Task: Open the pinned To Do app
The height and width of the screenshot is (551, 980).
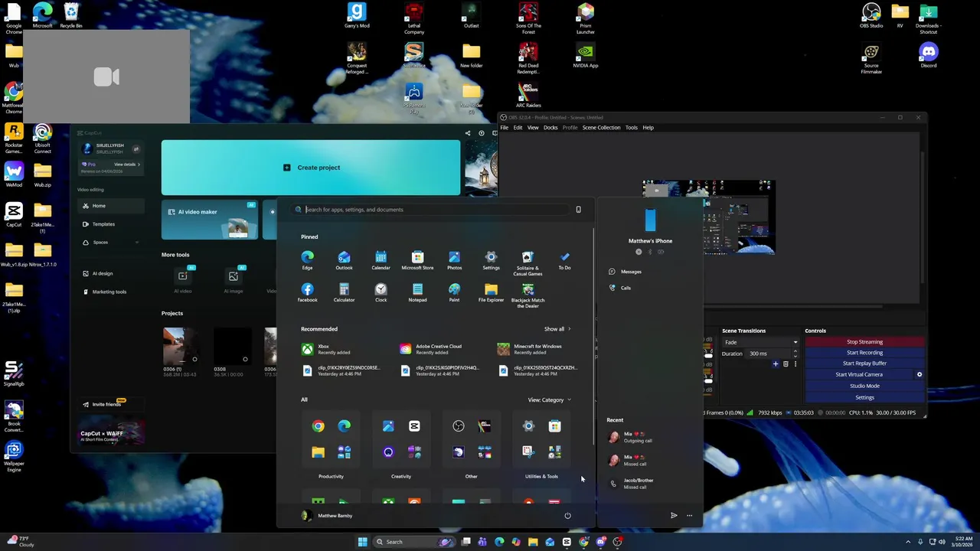Action: click(564, 260)
